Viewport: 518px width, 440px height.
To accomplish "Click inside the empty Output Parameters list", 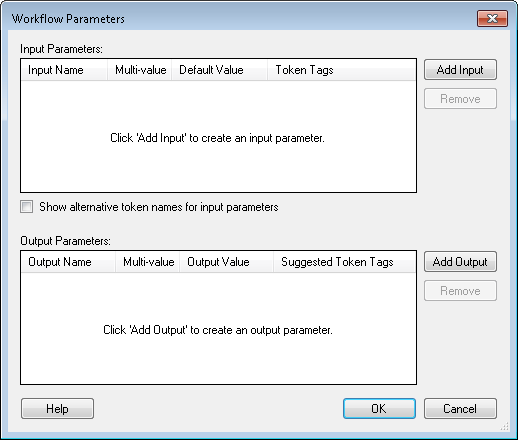I will tap(218, 328).
